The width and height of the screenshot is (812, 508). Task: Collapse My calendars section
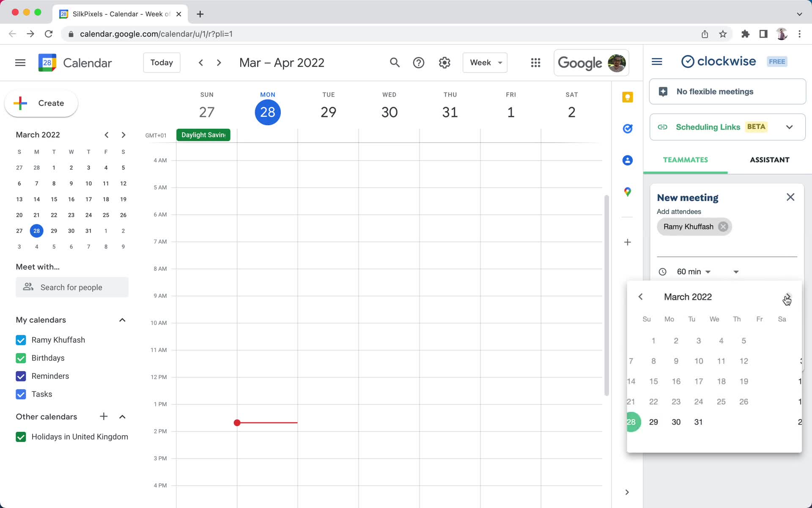click(x=122, y=320)
